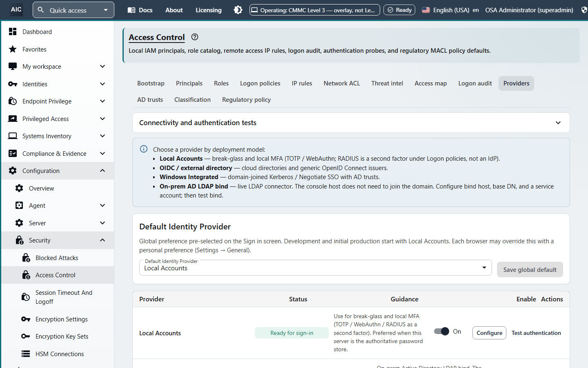Open the Default Identity Provider dropdown
The width and height of the screenshot is (588, 368).
tap(315, 268)
